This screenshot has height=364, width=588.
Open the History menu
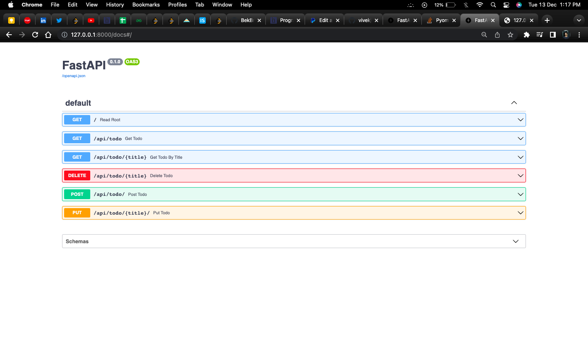click(x=115, y=5)
